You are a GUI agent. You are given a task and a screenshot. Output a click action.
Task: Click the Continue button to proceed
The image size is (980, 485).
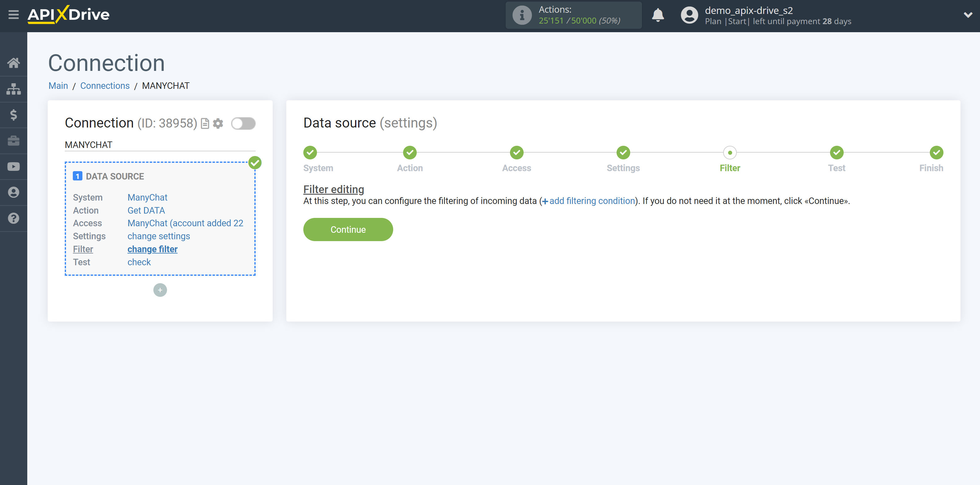tap(348, 230)
